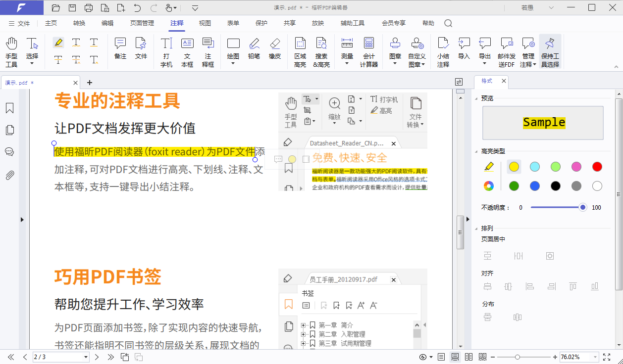Open Attachments panel paperclip icon

click(9, 175)
